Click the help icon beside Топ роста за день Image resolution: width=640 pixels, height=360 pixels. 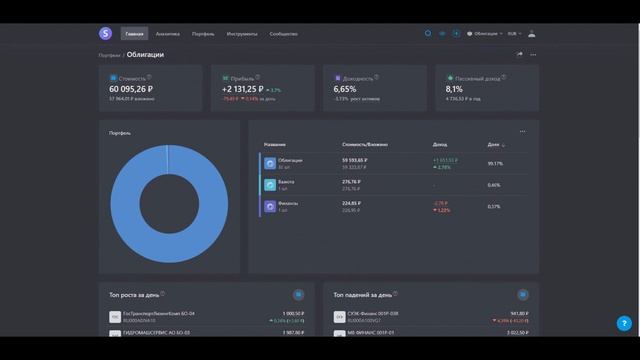pos(162,293)
